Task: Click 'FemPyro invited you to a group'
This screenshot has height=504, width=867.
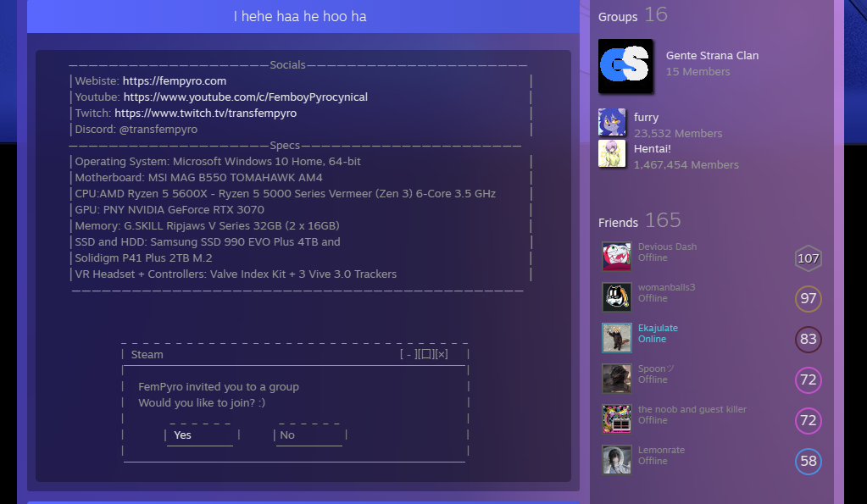Action: tap(219, 387)
